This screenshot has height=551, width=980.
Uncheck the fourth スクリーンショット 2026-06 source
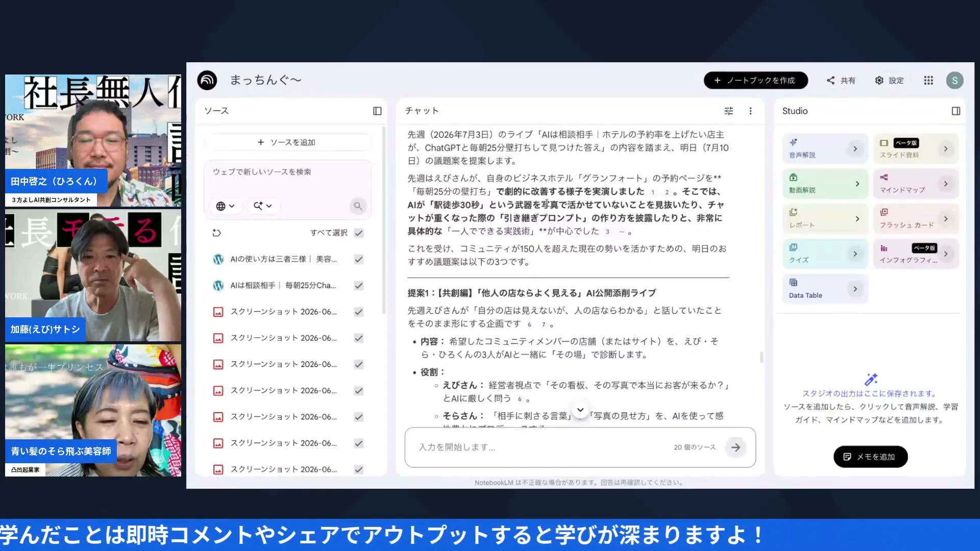click(359, 391)
